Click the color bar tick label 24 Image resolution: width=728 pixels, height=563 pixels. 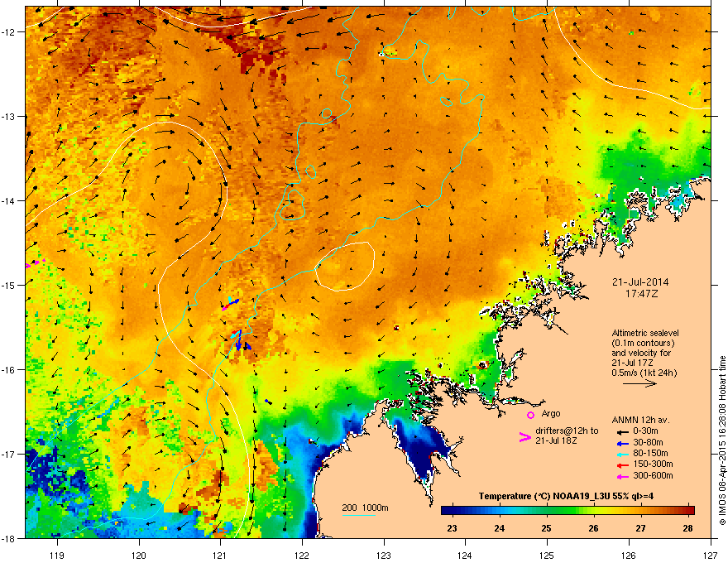pyautogui.click(x=499, y=528)
